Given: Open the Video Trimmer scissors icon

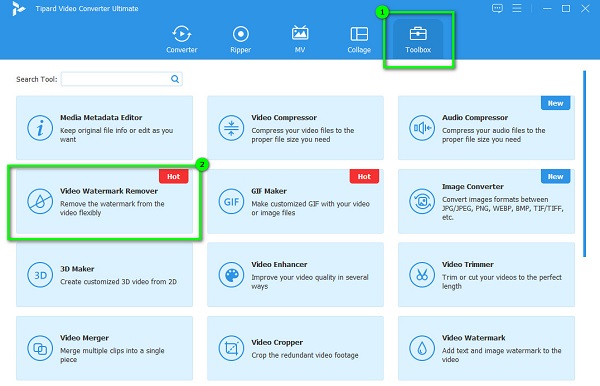Looking at the screenshot, I should [x=422, y=275].
